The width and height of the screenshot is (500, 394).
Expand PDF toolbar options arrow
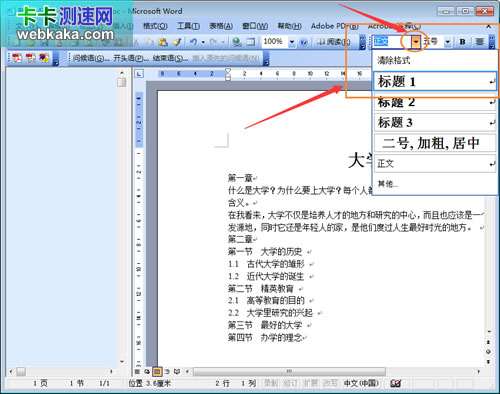click(x=56, y=59)
